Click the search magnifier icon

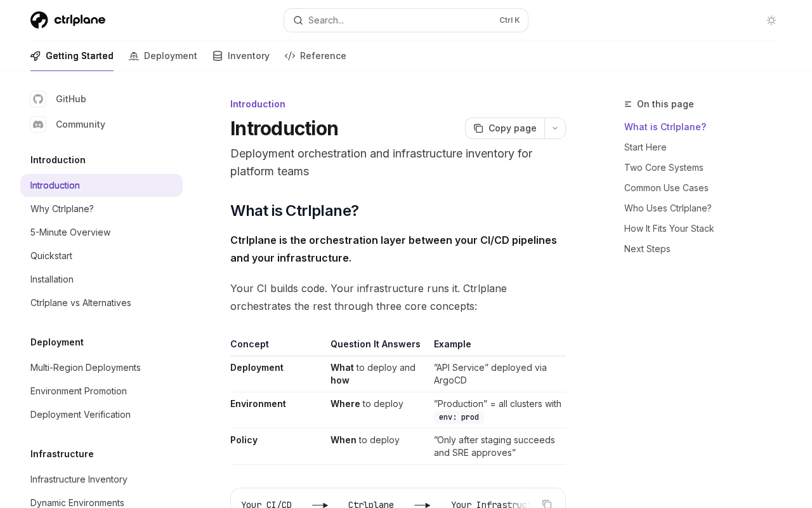pos(298,20)
